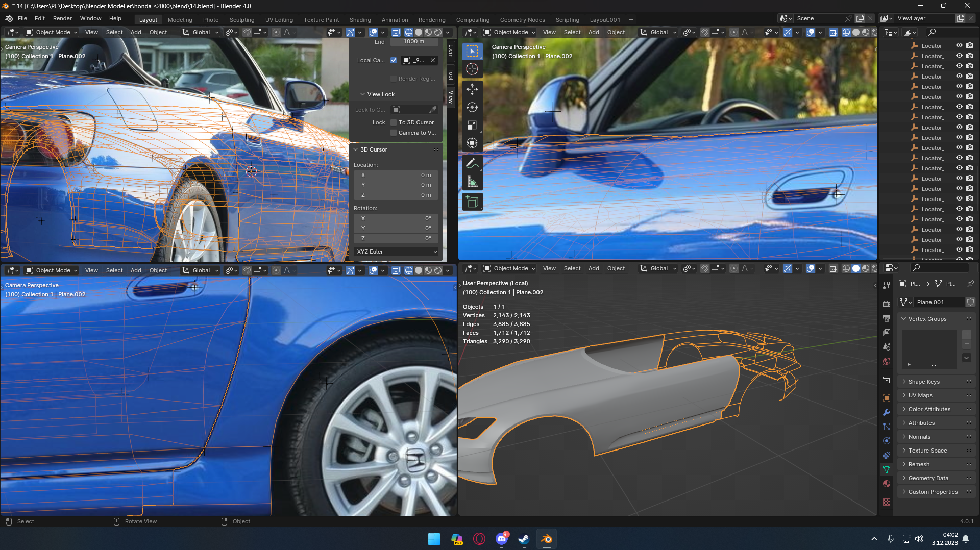Open the Object Constraints properties tab
980x550 pixels.
887,455
